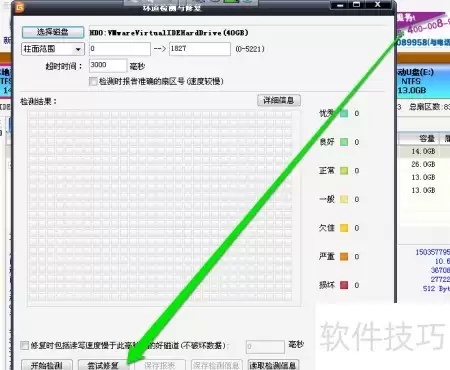Image resolution: width=450 pixels, height=370 pixels.
Task: Click the 保存检测信息 button
Action: pyautogui.click(x=216, y=365)
